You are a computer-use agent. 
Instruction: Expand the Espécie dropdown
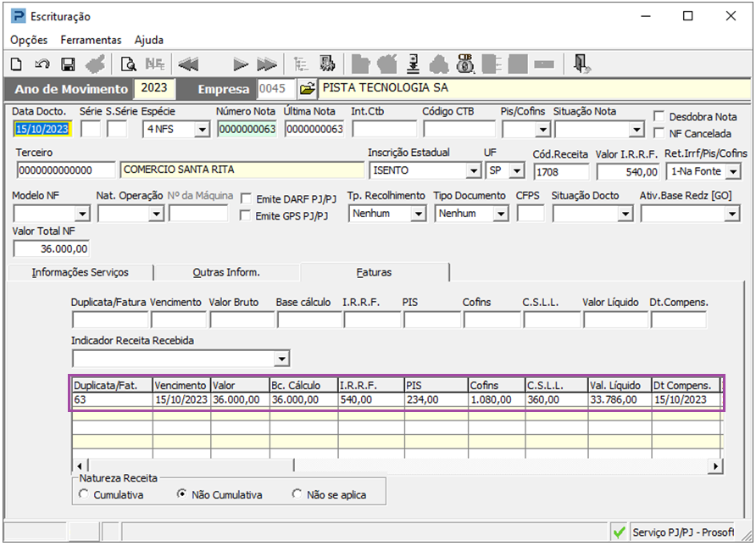coord(202,130)
